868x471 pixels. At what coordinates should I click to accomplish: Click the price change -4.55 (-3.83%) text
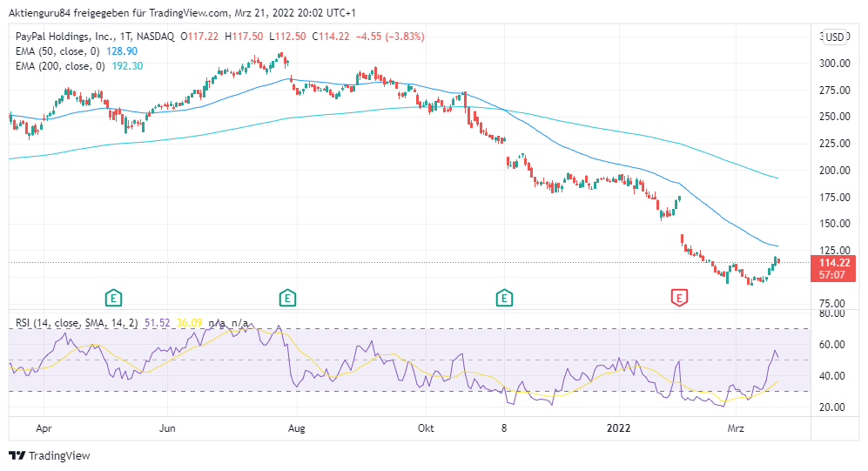click(x=390, y=37)
